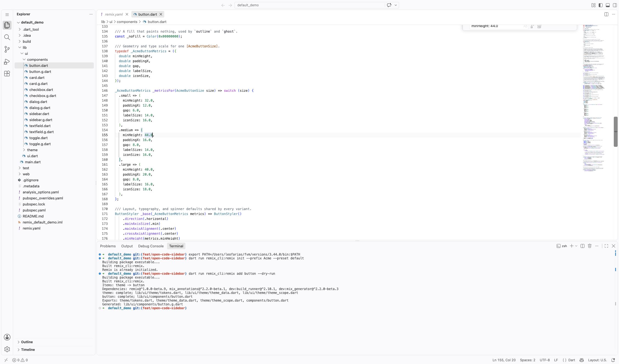Change indentation via Spaces: 2
The image size is (619, 364).
pyautogui.click(x=527, y=360)
